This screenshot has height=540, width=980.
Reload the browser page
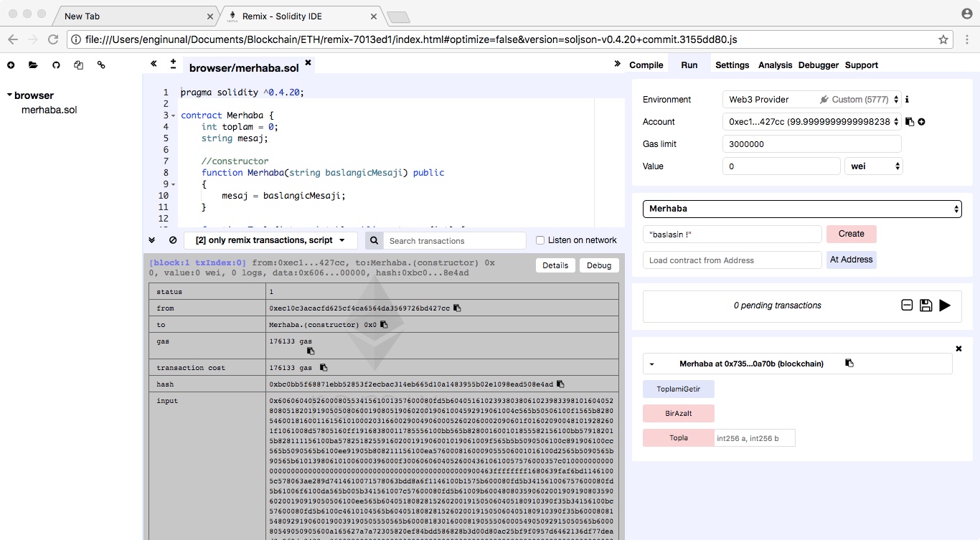[x=53, y=40]
